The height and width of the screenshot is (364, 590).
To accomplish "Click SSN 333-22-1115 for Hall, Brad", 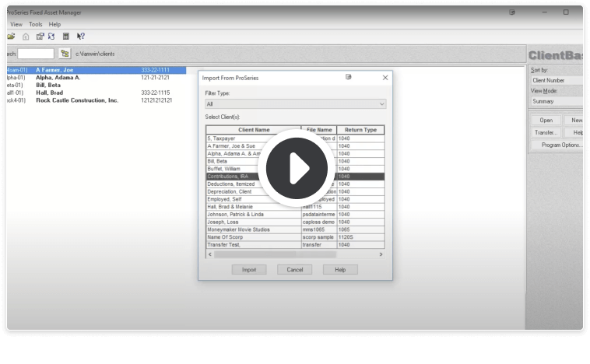I will tap(156, 93).
